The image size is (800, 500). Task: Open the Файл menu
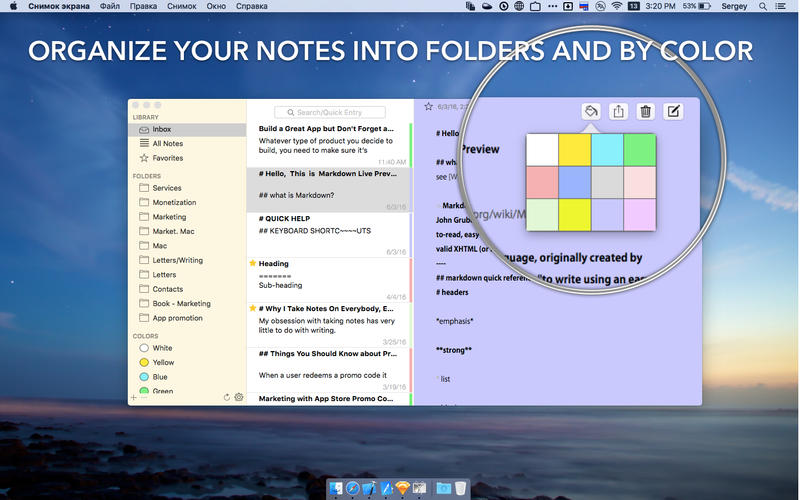(x=110, y=7)
